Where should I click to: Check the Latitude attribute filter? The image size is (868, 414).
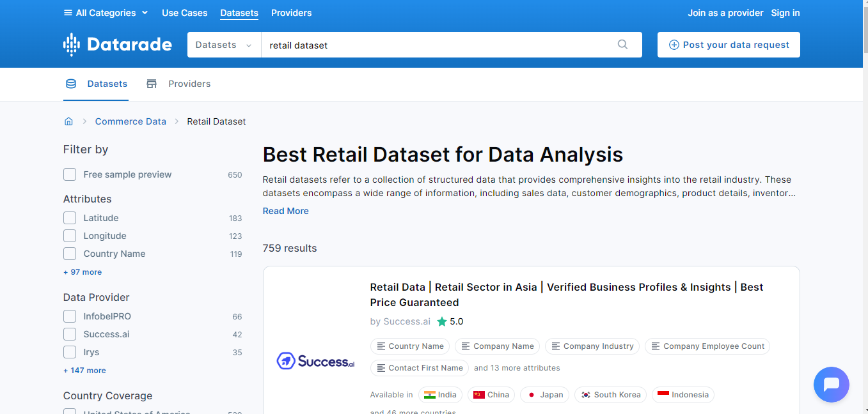click(x=69, y=217)
